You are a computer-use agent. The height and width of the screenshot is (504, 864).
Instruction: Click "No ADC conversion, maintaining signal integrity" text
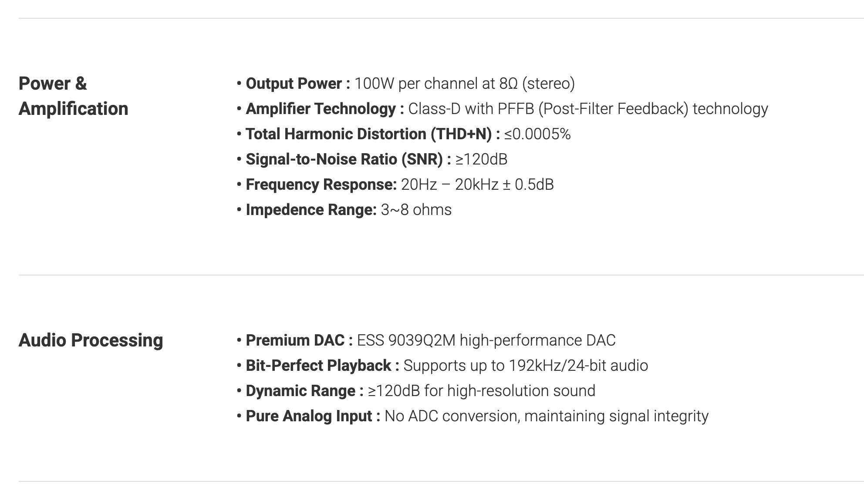[x=547, y=416]
